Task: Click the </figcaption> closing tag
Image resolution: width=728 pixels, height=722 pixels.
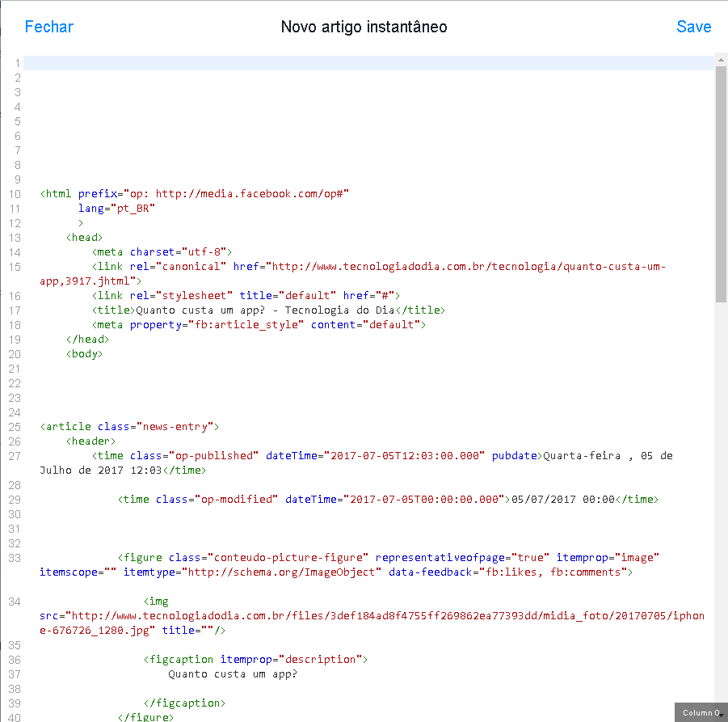Action: pos(184,703)
